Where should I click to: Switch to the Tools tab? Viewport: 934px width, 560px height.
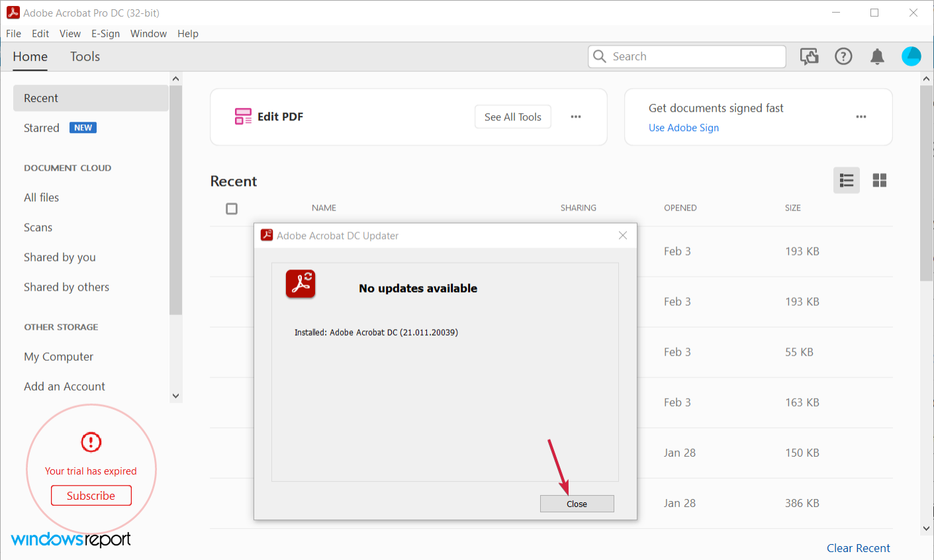[85, 57]
